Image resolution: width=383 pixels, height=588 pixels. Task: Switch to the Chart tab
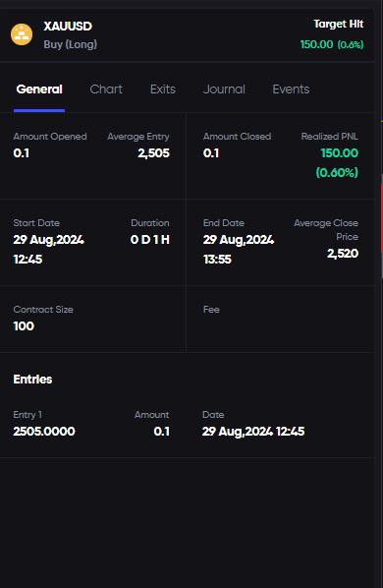pos(106,89)
